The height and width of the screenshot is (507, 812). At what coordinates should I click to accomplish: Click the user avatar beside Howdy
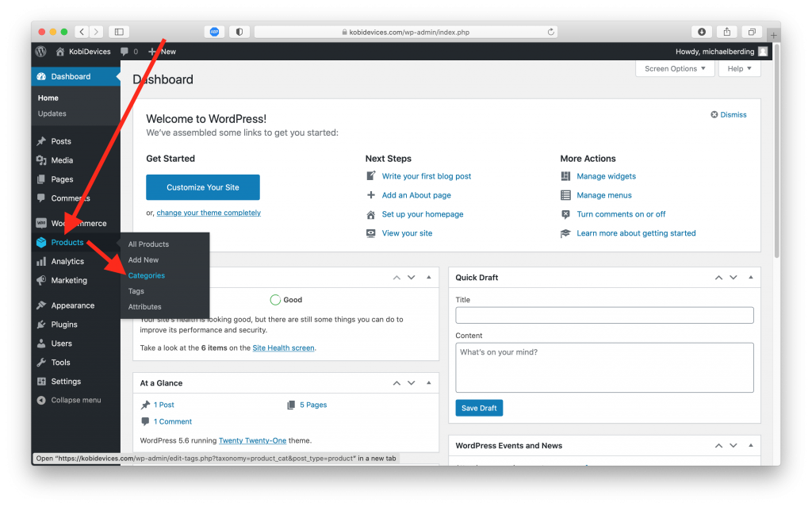[763, 52]
